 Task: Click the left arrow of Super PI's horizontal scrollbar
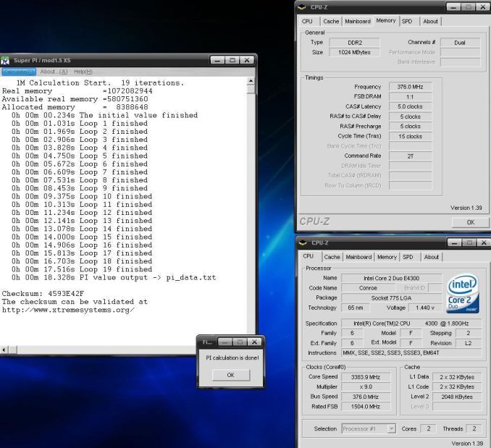coord(5,348)
